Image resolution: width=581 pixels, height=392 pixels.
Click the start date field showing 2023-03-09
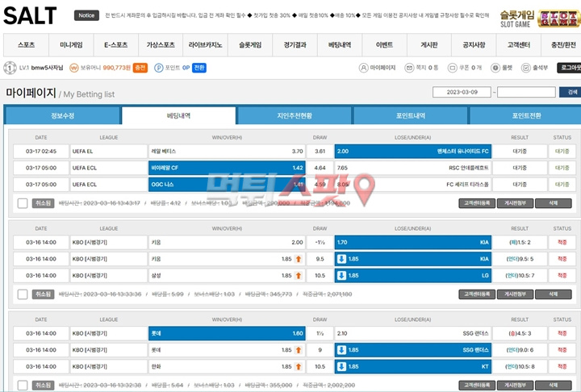[x=462, y=92]
